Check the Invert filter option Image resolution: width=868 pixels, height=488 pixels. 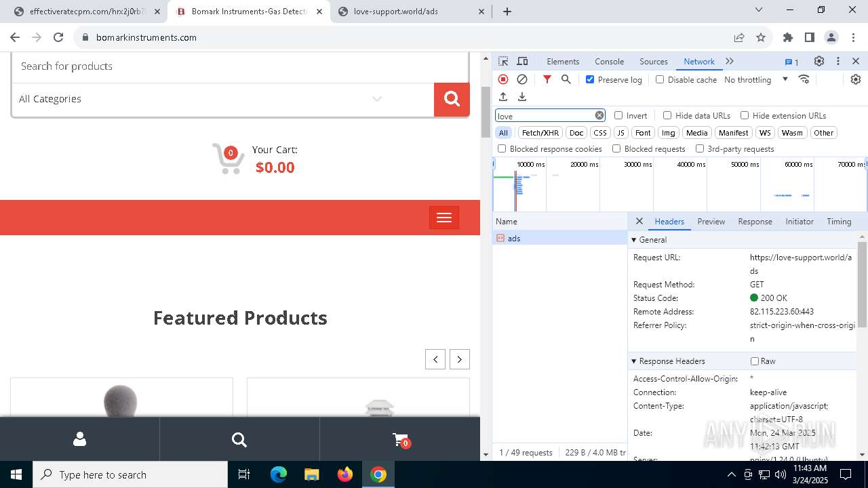618,115
